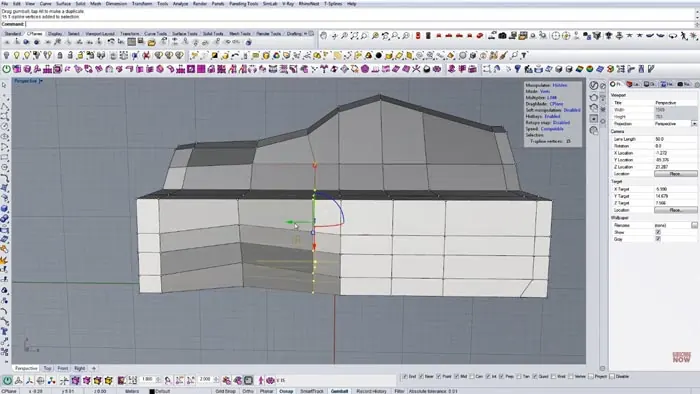Click the blue funnel filter icon
700x394 pixels.
[x=518, y=69]
